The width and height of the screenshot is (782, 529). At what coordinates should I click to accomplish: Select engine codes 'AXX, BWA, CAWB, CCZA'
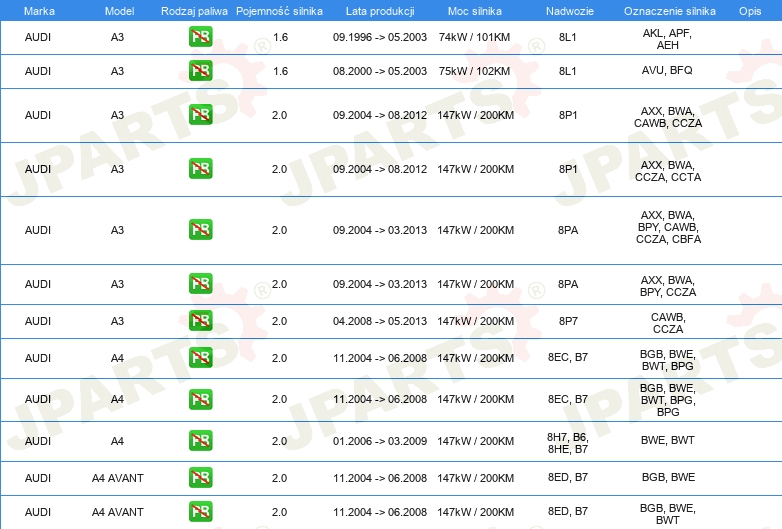[668, 117]
